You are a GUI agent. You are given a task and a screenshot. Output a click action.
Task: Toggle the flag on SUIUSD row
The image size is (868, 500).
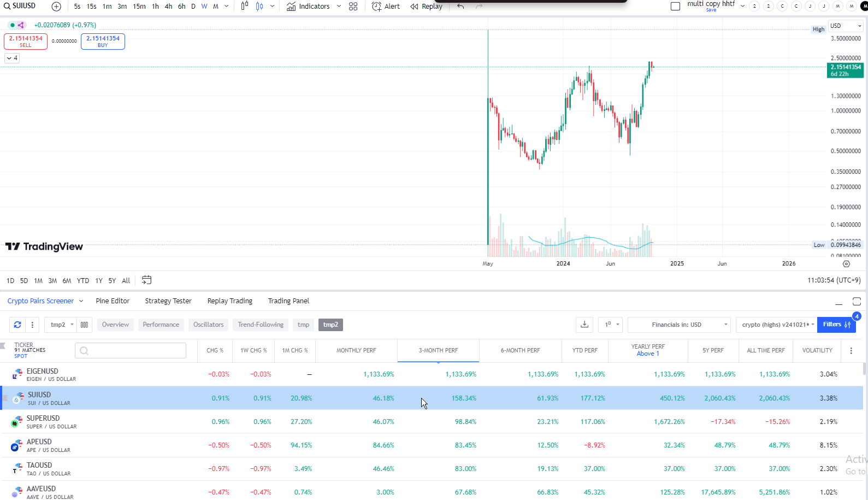point(5,398)
